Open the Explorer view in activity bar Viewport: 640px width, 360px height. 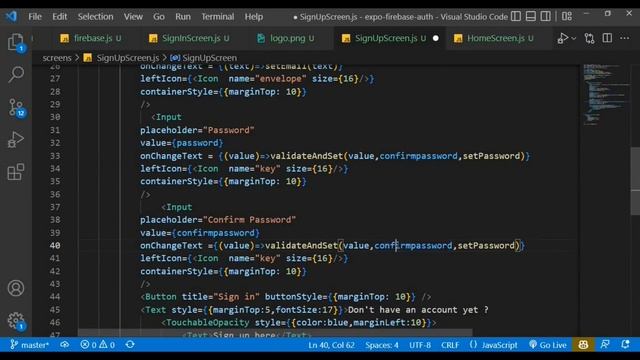(x=16, y=42)
